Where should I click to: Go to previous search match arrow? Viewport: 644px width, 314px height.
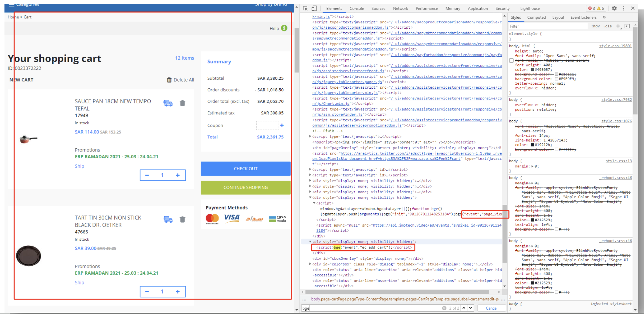[x=464, y=308]
